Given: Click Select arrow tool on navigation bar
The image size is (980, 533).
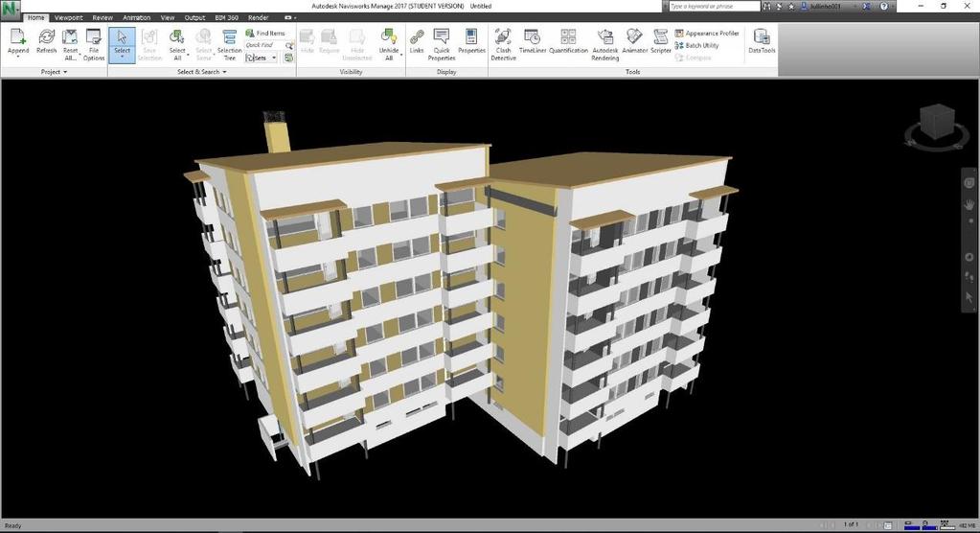Looking at the screenshot, I should point(969,297).
